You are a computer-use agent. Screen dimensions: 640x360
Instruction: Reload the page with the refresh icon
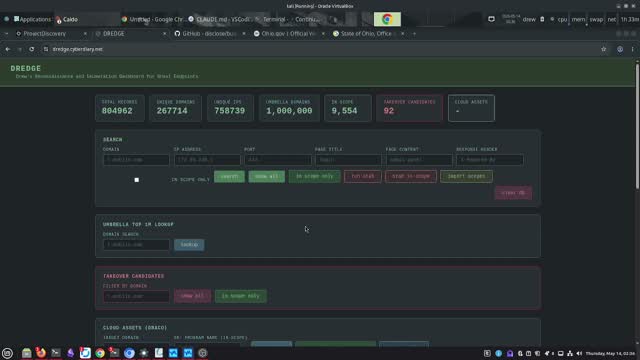[x=31, y=49]
